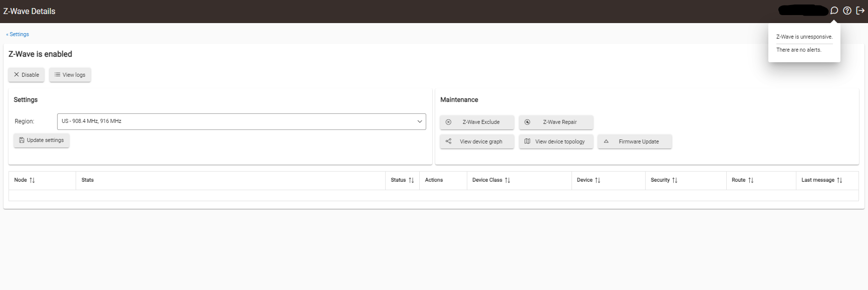Start Z-Wave Repair
Screen dimensions: 868x290
[556, 122]
